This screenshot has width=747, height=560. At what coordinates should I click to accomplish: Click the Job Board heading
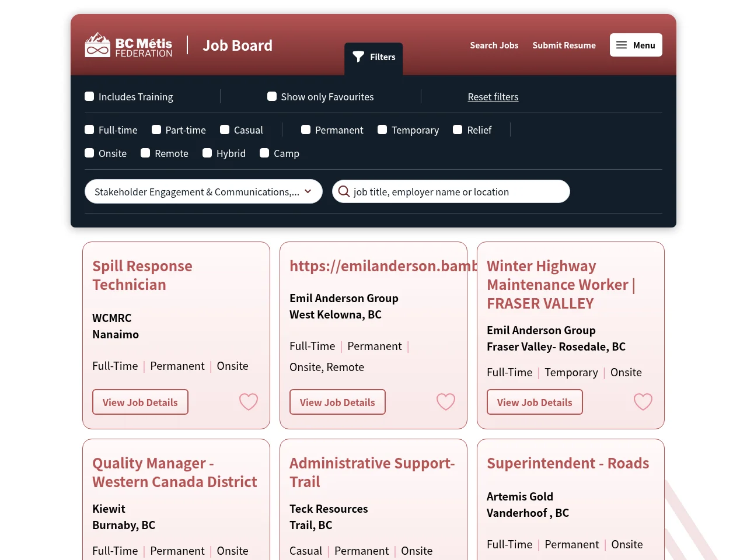pos(238,45)
